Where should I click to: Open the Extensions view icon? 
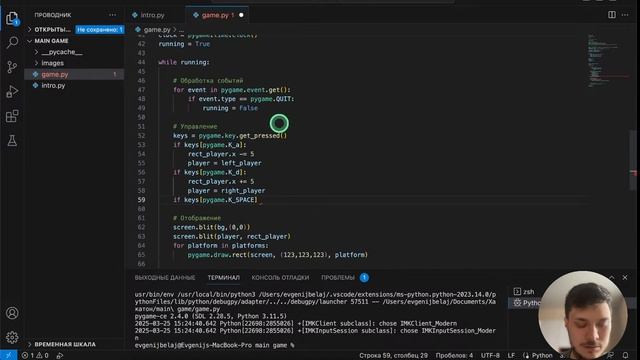click(x=12, y=116)
